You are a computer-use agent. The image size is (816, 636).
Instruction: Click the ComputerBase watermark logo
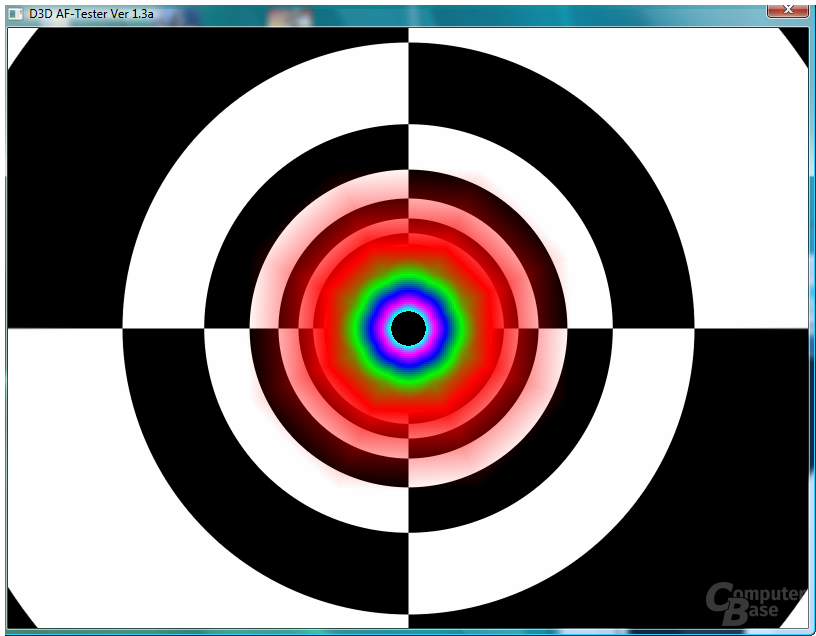pyautogui.click(x=755, y=604)
